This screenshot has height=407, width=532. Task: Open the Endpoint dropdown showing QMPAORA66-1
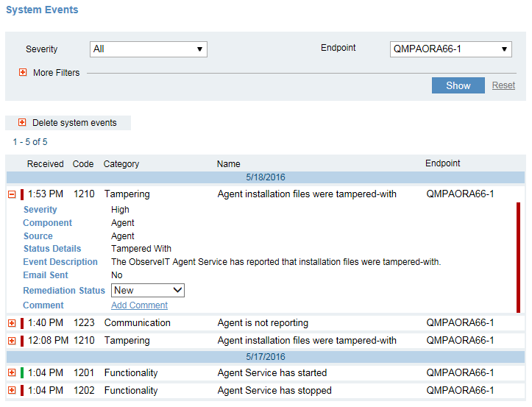coord(450,49)
